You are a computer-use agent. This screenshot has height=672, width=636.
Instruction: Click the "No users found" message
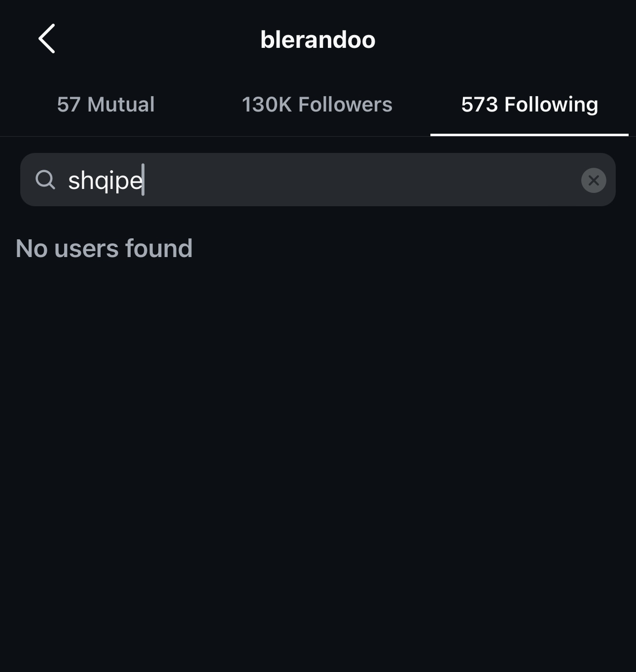(104, 248)
